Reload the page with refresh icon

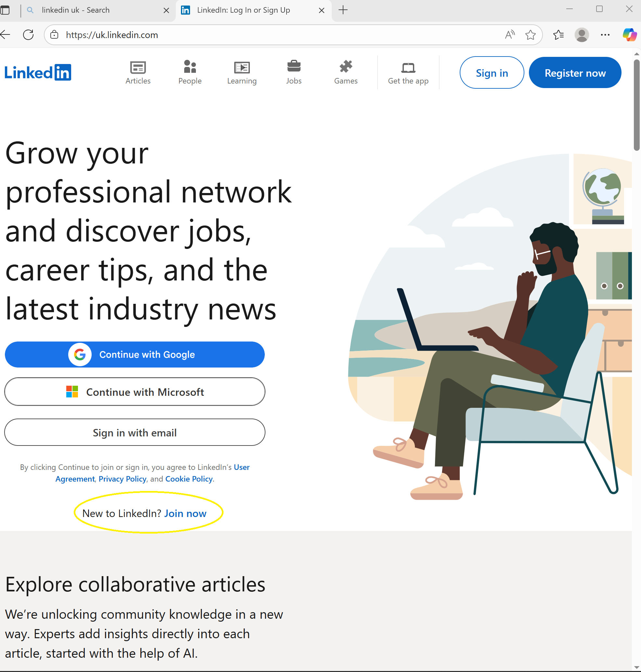coord(28,34)
